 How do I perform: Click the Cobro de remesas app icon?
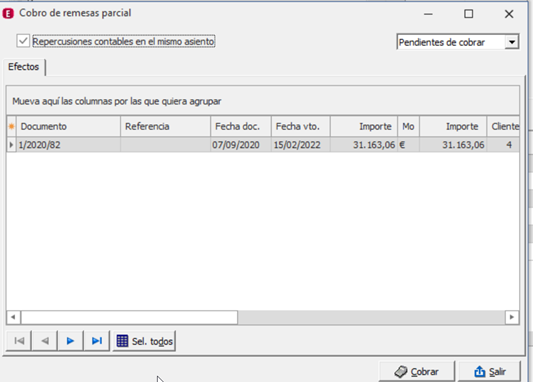point(8,13)
